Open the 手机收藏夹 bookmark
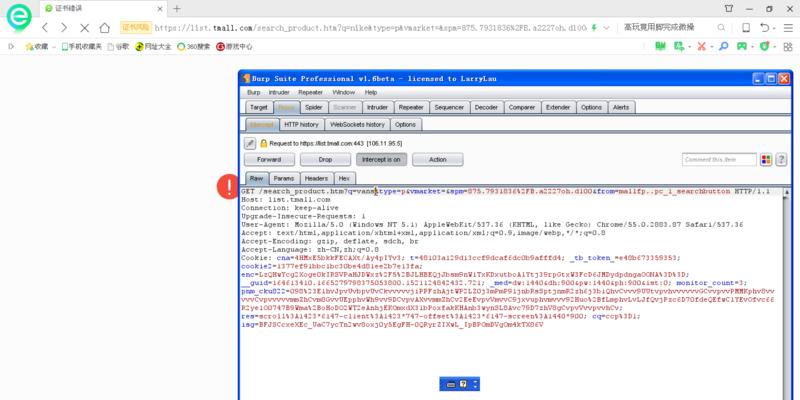Viewport: 800px width, 400px height. tap(82, 46)
